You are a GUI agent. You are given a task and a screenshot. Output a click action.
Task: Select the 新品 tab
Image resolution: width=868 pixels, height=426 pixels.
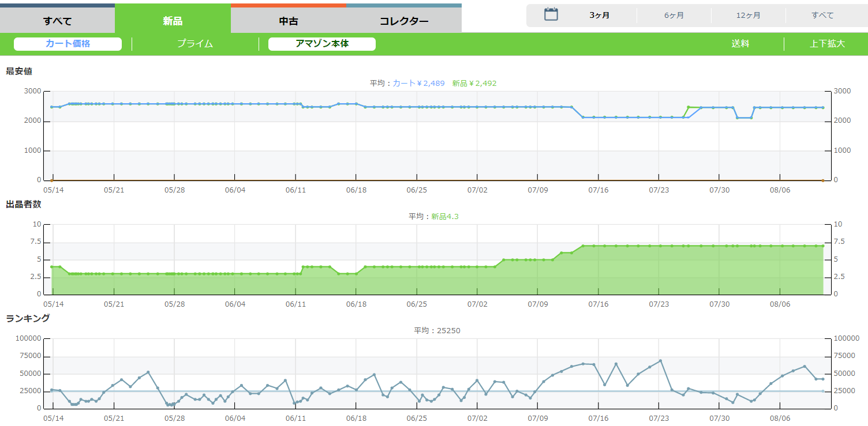pos(173,21)
